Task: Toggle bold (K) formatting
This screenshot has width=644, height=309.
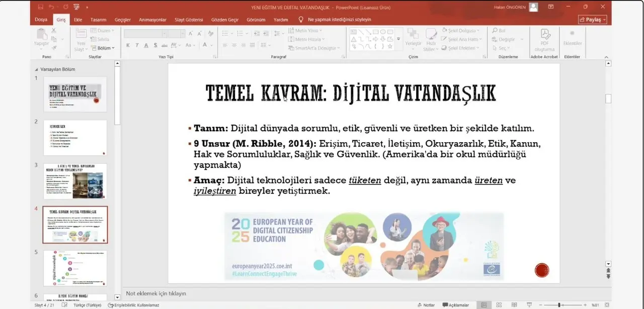Action: [128, 45]
